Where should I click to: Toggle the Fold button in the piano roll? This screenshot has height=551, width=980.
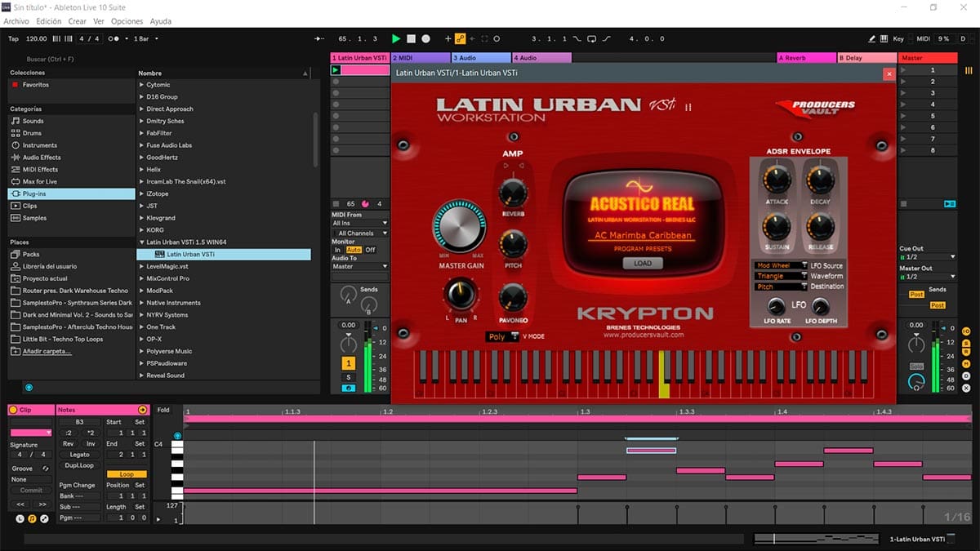coord(163,410)
